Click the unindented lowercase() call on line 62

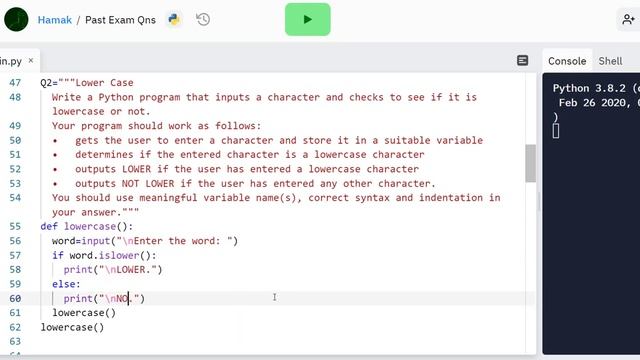coord(72,327)
